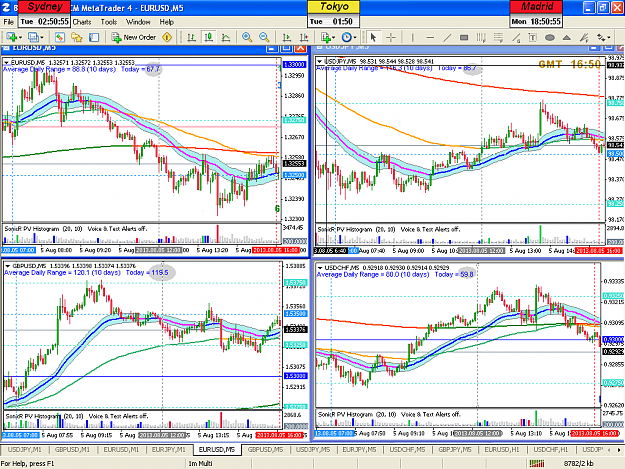Image resolution: width=625 pixels, height=469 pixels.
Task: Click EURUSD blue 1.33000 price level label
Action: pyautogui.click(x=294, y=65)
